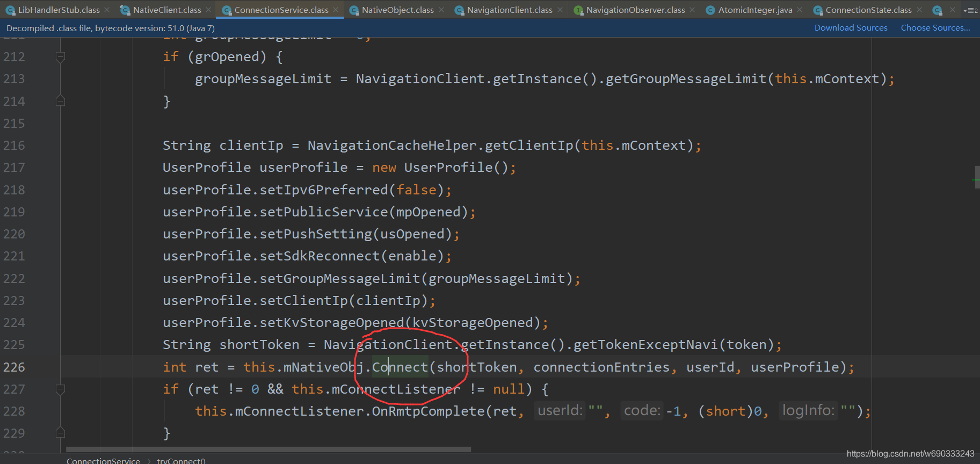The width and height of the screenshot is (980, 464).
Task: Close the NavigationClient.class tab
Action: pos(560,10)
